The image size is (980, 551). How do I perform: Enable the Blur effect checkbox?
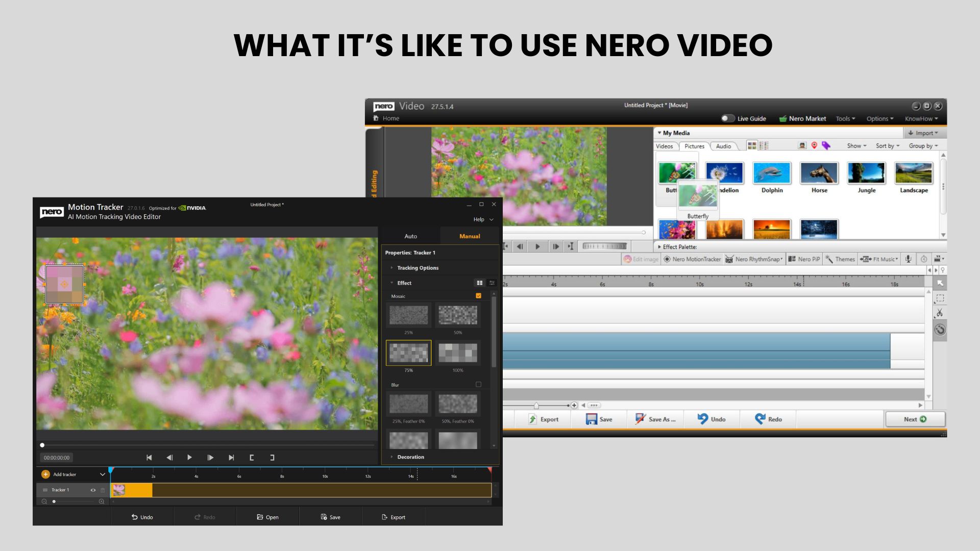[478, 385]
